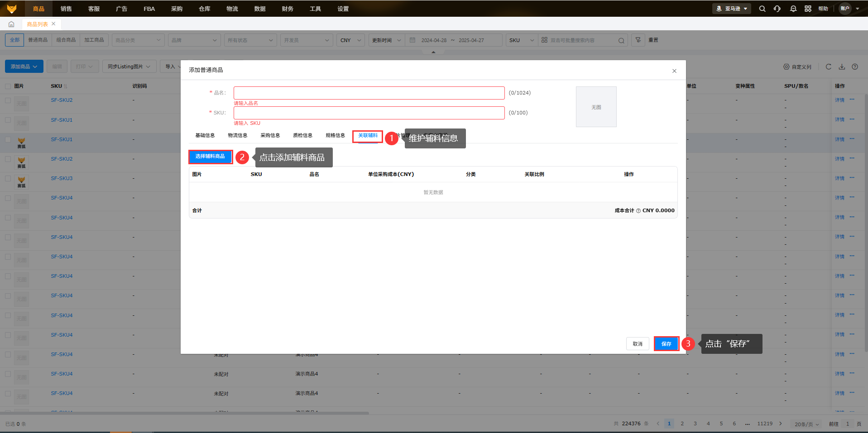Click 保存 to save the product
Image resolution: width=868 pixels, height=433 pixels.
tap(666, 344)
